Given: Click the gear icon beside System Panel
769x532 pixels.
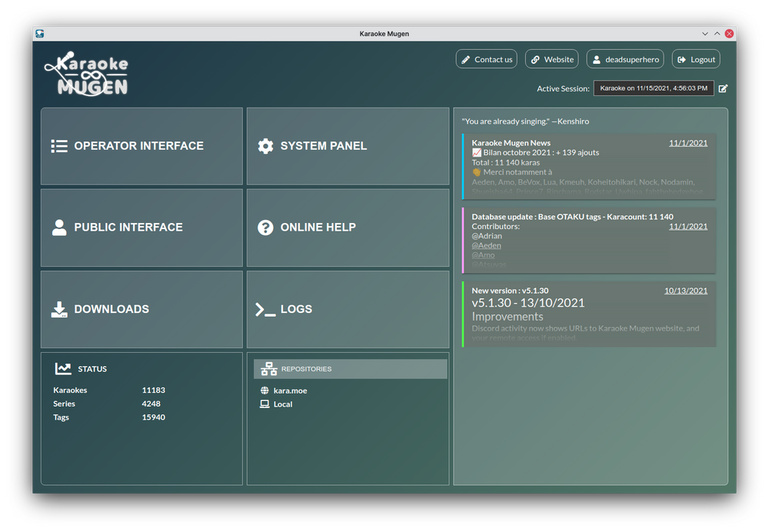Looking at the screenshot, I should point(265,146).
